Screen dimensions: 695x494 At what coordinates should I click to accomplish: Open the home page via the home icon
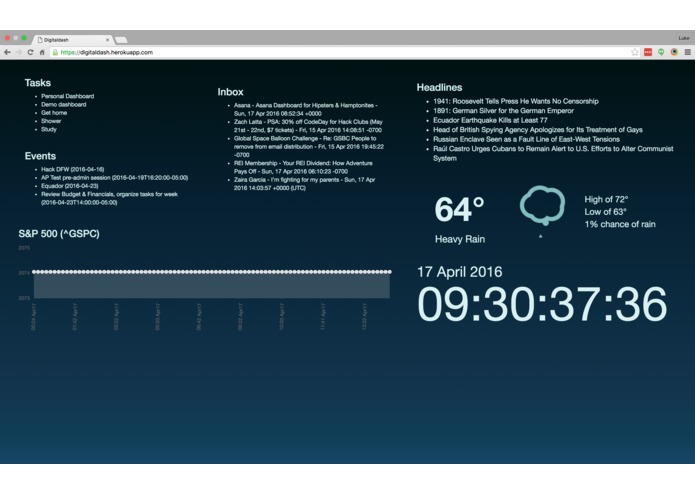[x=42, y=52]
